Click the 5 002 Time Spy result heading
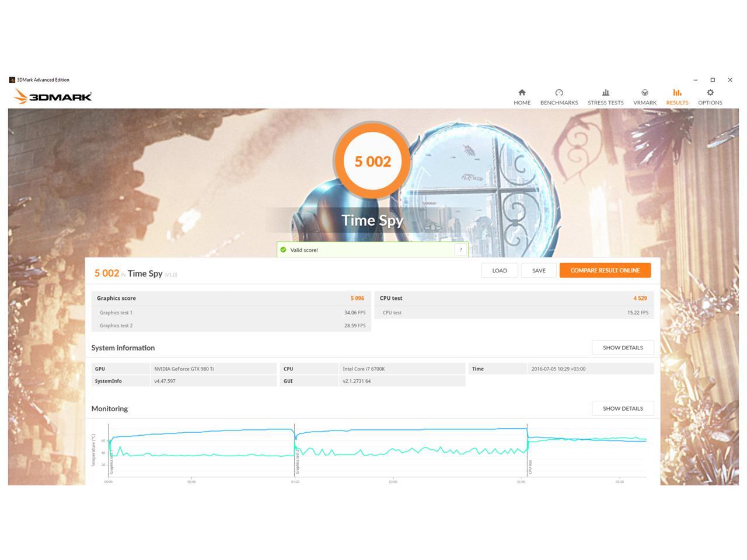The height and width of the screenshot is (560, 747). coord(135,273)
